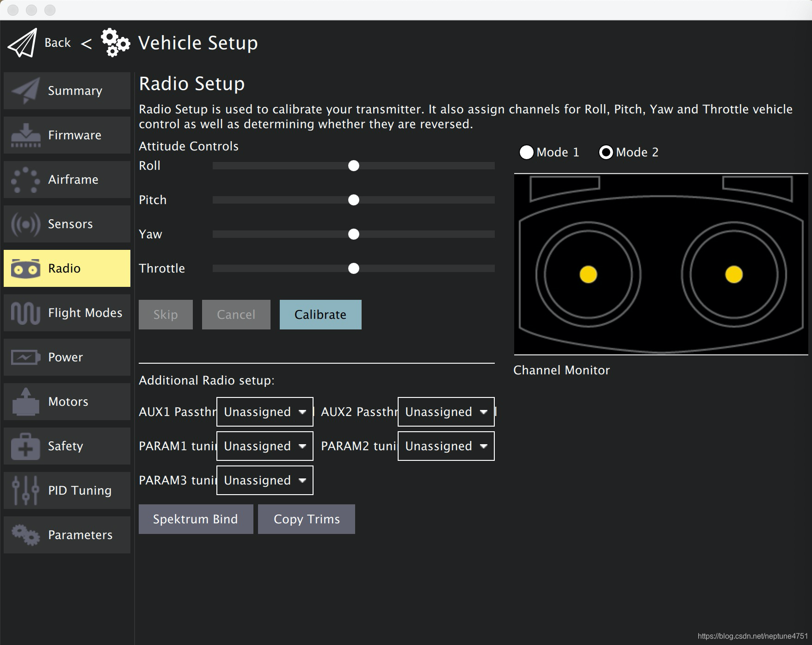Go Back from Vehicle Setup
This screenshot has width=812, height=645.
(x=57, y=43)
